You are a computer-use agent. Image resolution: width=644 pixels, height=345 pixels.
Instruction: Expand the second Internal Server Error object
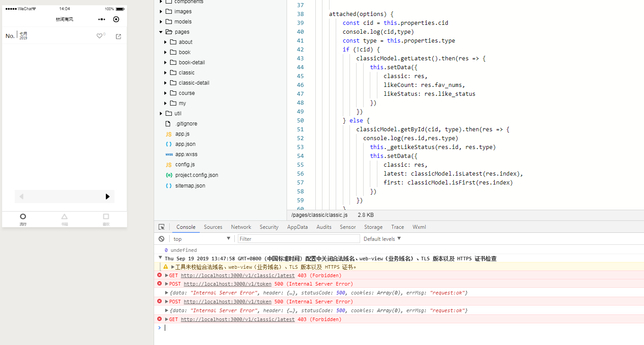point(167,310)
